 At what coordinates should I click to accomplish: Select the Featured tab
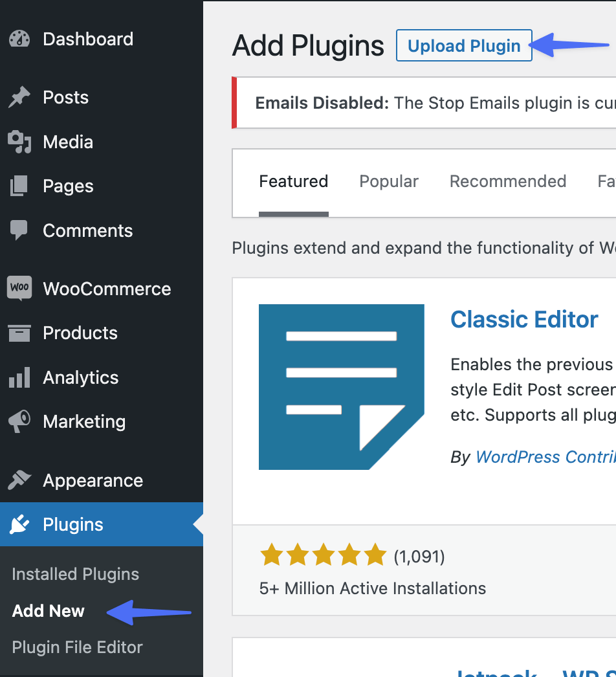coord(293,181)
